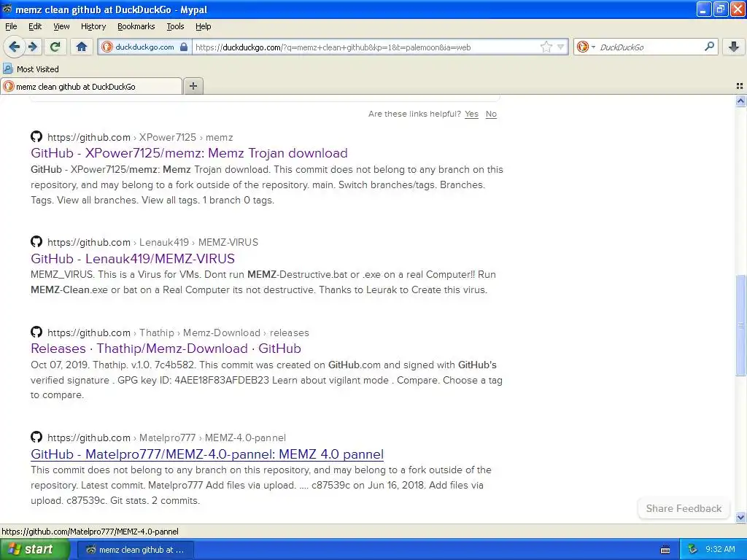This screenshot has width=747, height=560.
Task: Open the View menu
Action: click(x=61, y=26)
